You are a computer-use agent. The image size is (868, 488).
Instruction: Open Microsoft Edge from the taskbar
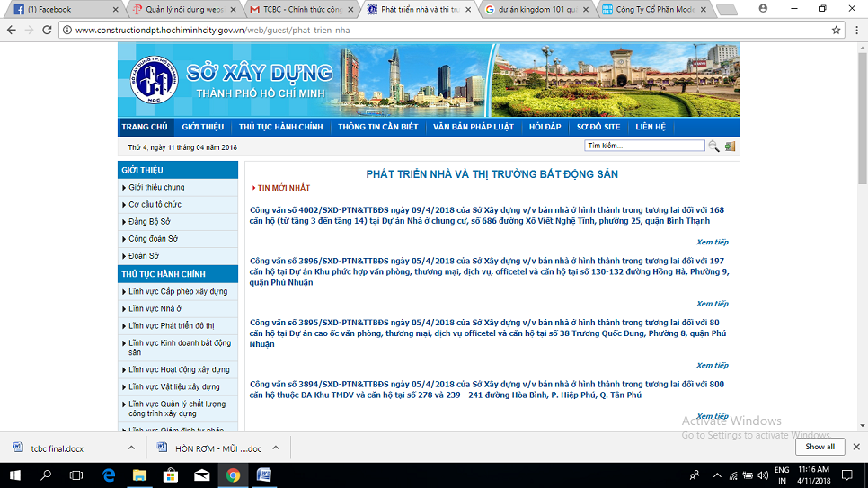click(x=109, y=475)
